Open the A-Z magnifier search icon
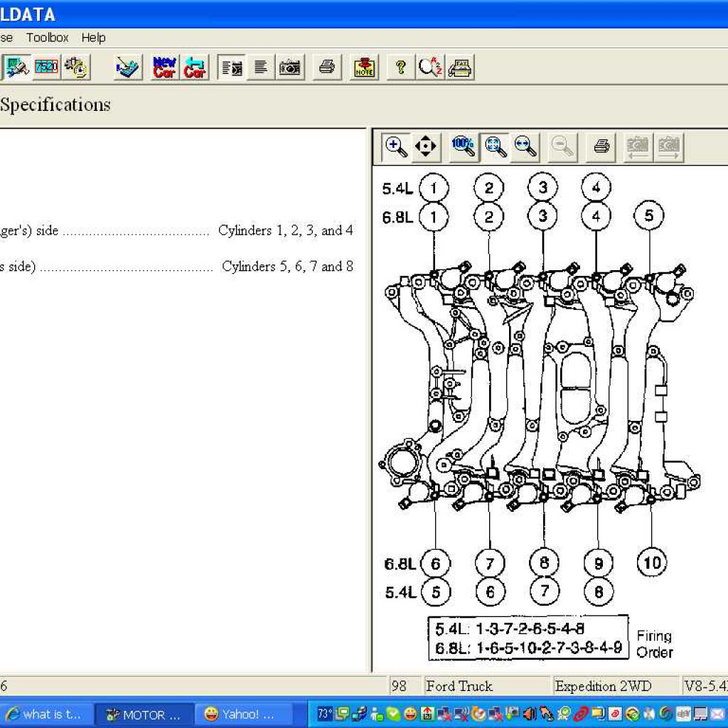728x728 pixels. tap(430, 68)
